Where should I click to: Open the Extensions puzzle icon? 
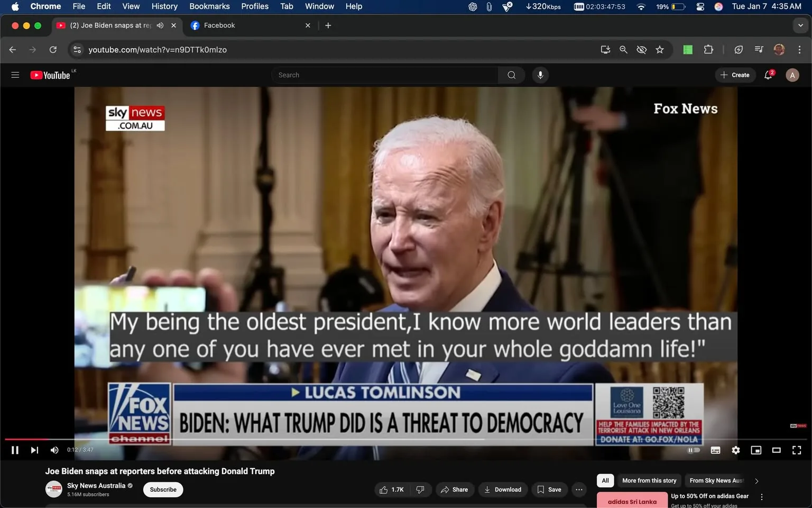coord(708,49)
